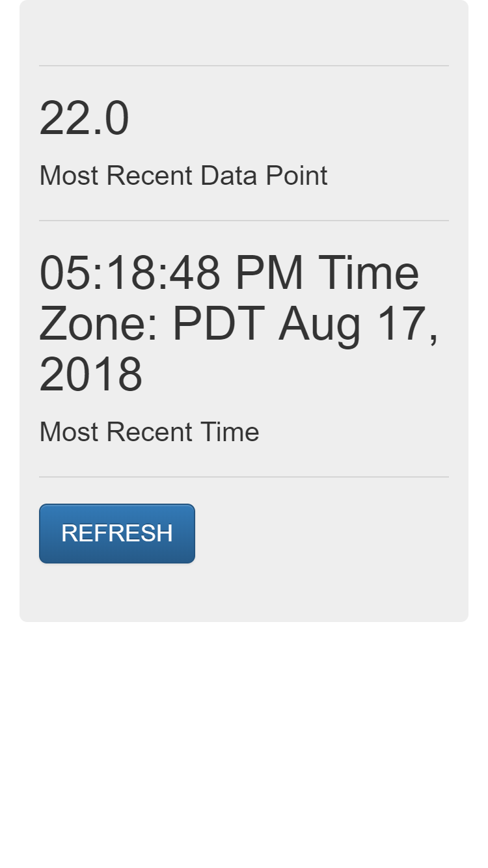
Task: Select the 22.0 data value
Action: pos(84,118)
